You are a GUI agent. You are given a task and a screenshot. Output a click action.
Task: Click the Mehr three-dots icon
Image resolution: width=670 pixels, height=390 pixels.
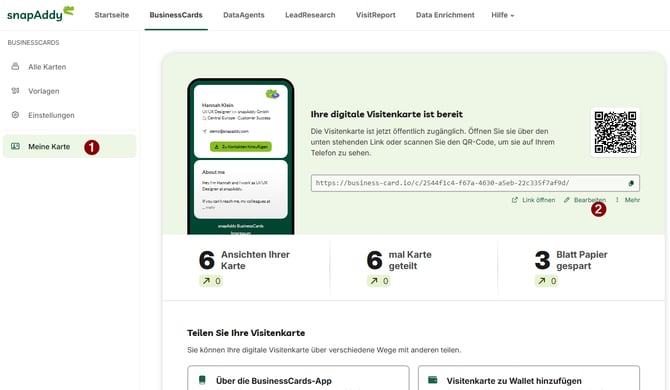point(617,199)
